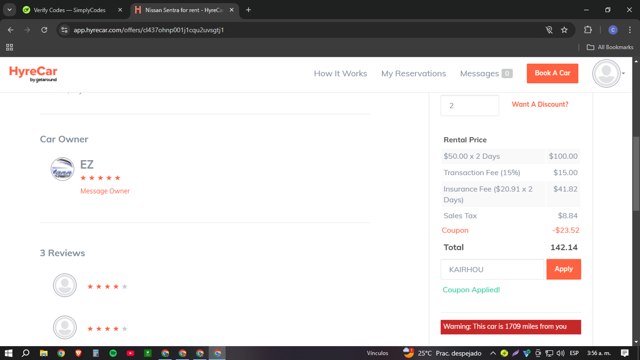The width and height of the screenshot is (640, 360).
Task: Click the blocked tracking eye icon in address bar
Action: tap(549, 30)
